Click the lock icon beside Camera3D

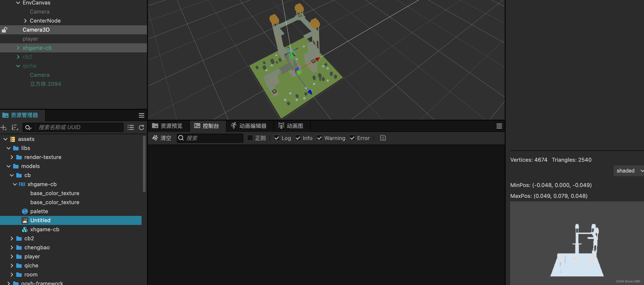(x=5, y=30)
